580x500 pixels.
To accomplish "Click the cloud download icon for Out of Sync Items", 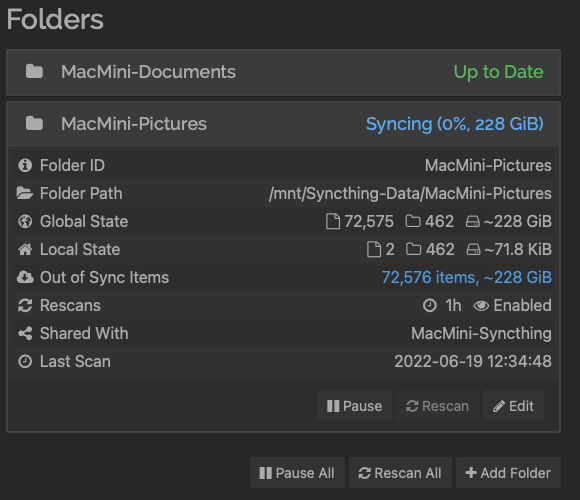I will (x=25, y=277).
